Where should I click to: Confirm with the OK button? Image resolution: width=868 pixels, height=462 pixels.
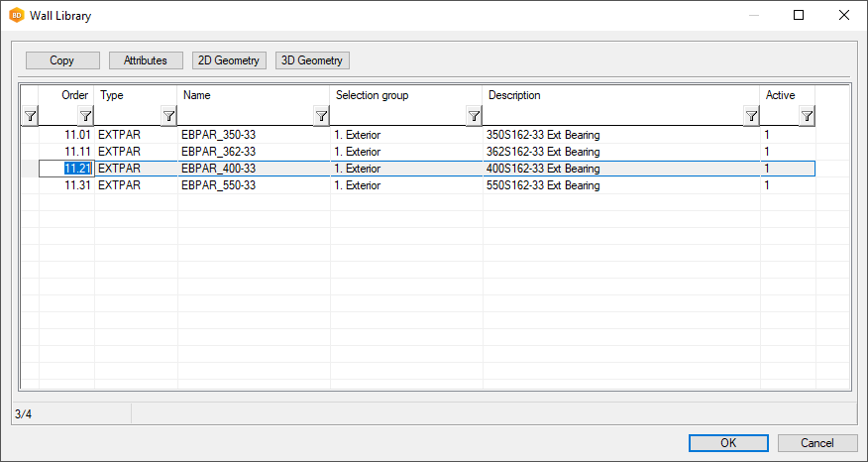pyautogui.click(x=728, y=443)
